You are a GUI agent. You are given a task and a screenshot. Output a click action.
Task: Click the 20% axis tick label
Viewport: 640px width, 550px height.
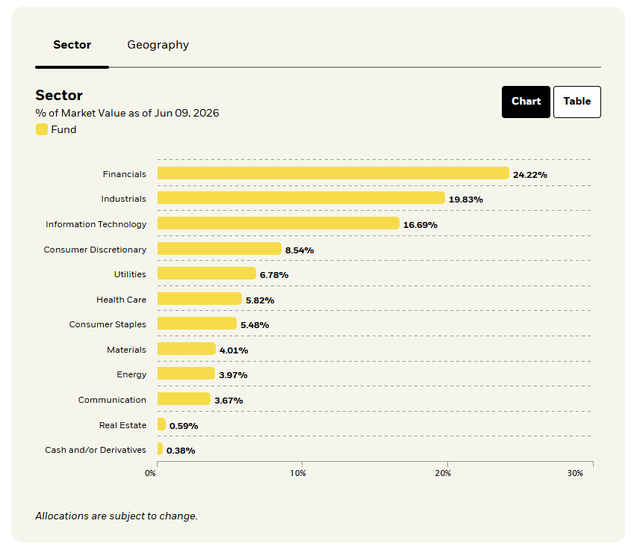(x=443, y=473)
